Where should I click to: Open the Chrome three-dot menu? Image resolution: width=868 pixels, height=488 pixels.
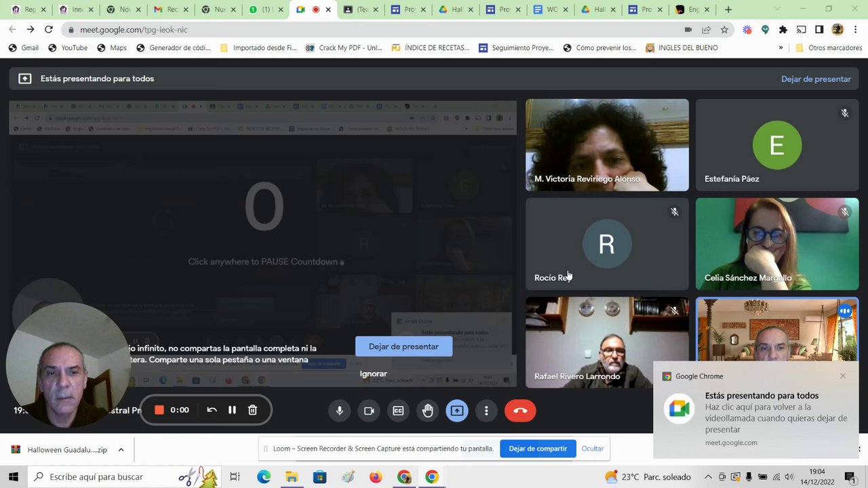pyautogui.click(x=856, y=30)
